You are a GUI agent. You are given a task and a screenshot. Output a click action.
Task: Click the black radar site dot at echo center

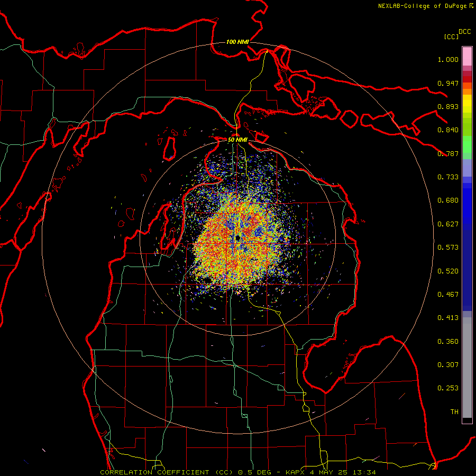point(237,238)
